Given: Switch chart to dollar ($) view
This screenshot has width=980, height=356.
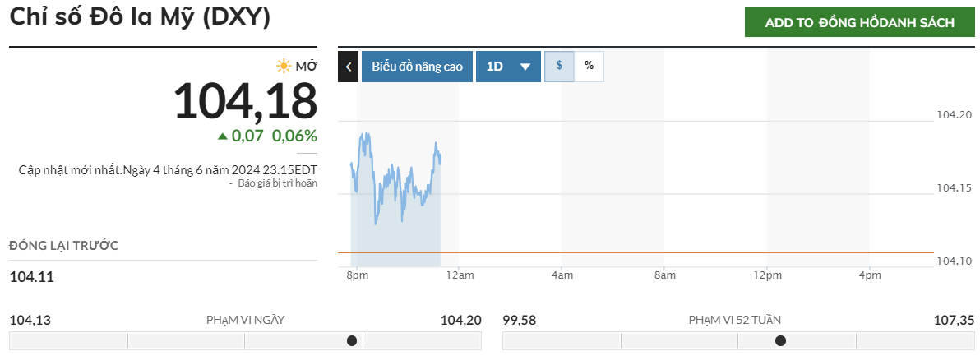Looking at the screenshot, I should point(559,66).
